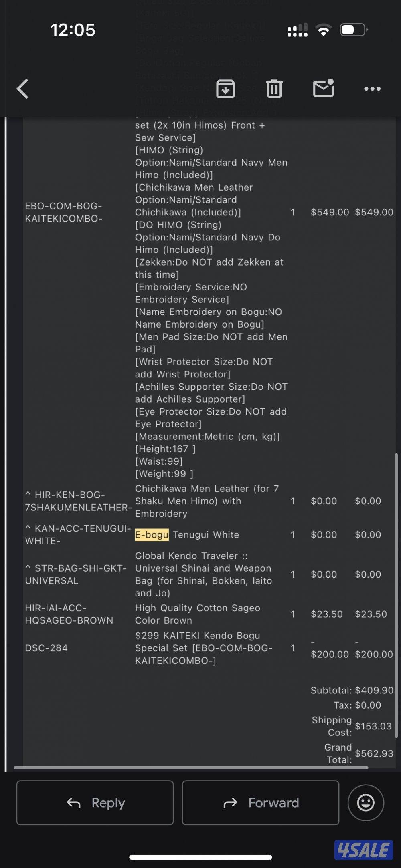This screenshot has height=868, width=401.
Task: Open the emoji reaction picker
Action: [366, 802]
